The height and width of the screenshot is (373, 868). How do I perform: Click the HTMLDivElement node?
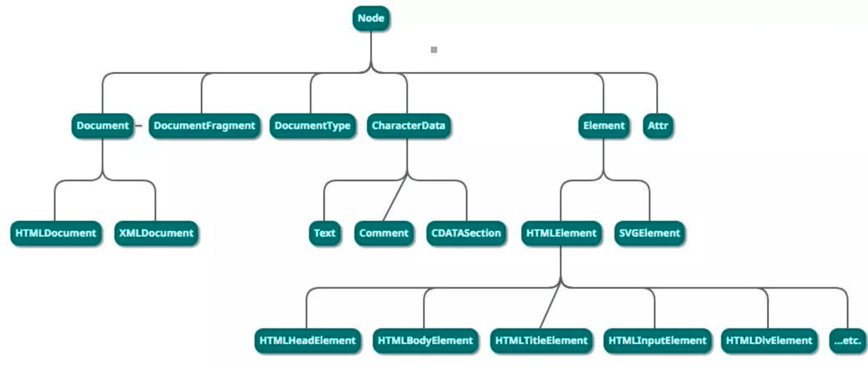[x=769, y=341]
